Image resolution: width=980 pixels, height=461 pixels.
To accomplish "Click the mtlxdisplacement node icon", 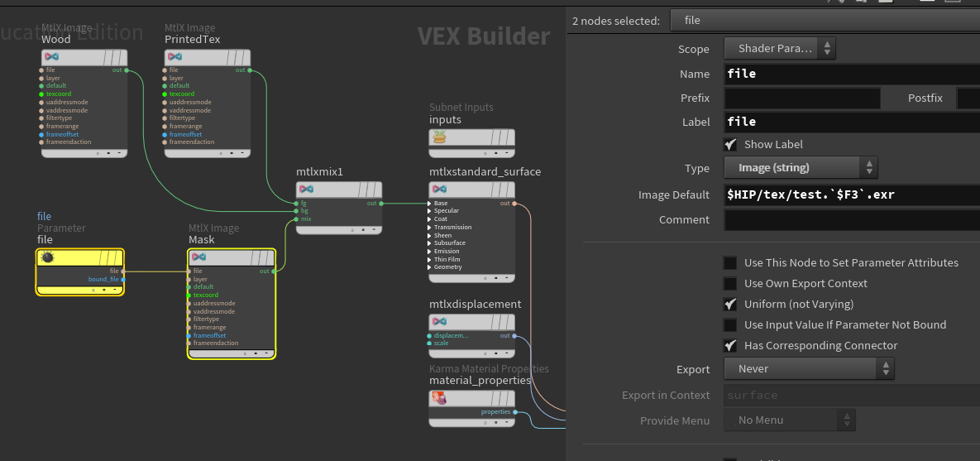I will (439, 322).
